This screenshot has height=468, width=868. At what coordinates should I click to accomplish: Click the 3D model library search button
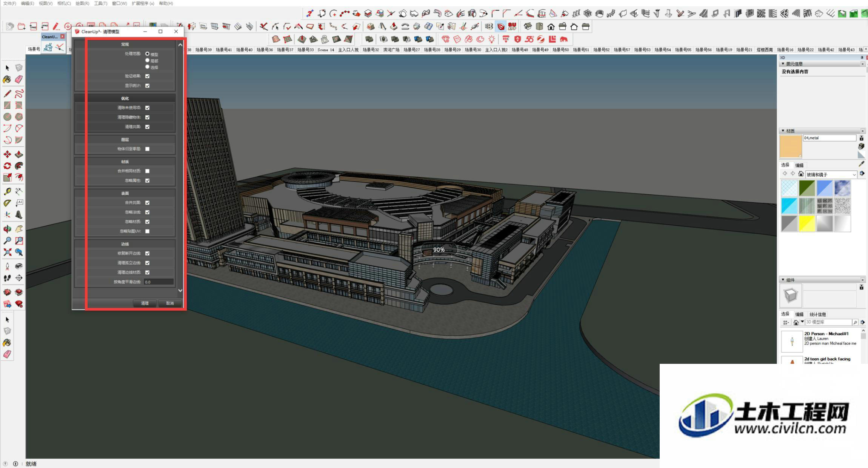855,322
